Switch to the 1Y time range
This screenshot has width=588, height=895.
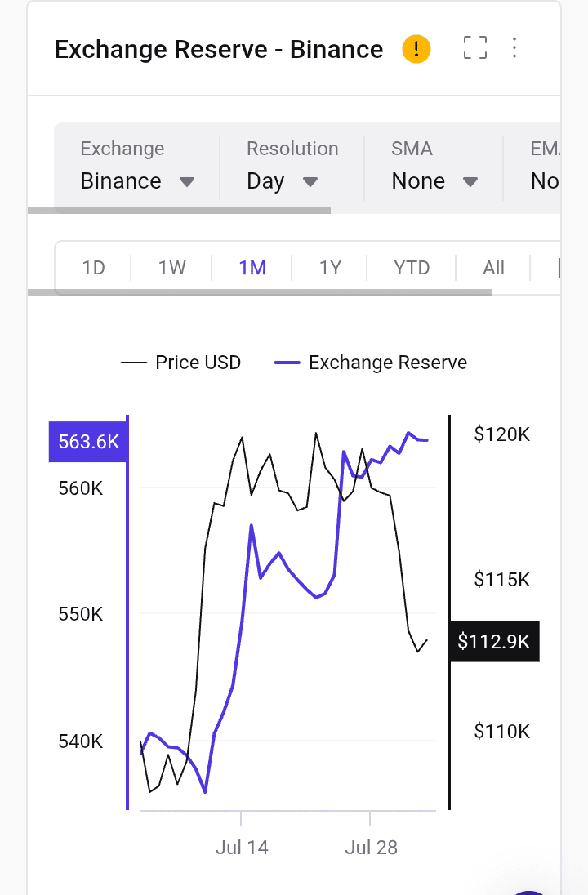click(x=330, y=268)
